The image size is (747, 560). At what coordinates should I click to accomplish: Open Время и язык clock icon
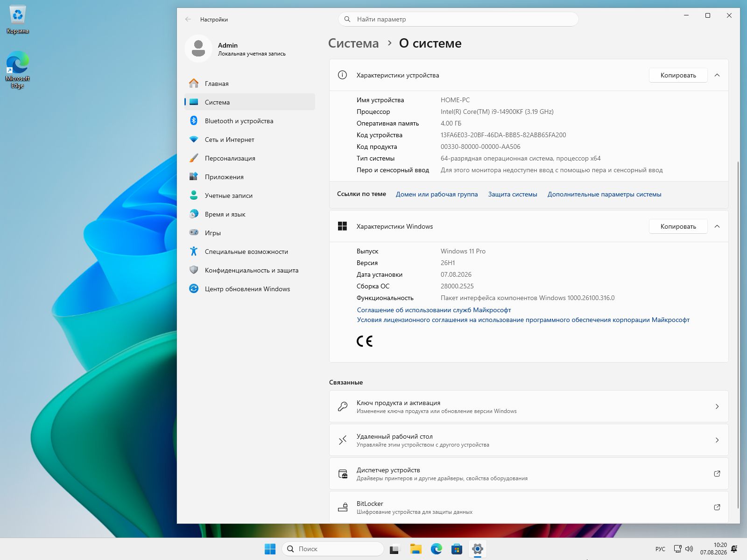tap(194, 214)
